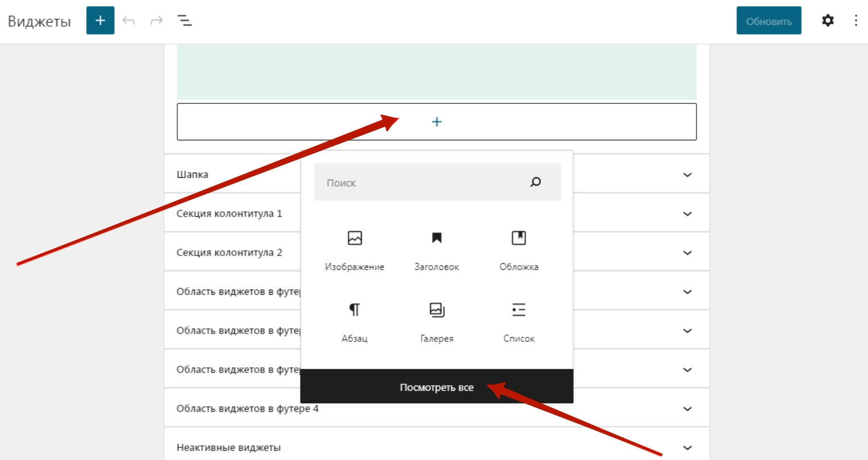Open the list view outline

(x=185, y=21)
